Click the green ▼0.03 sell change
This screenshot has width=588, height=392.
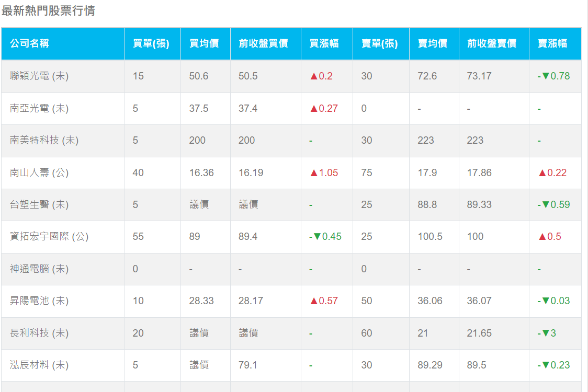tap(554, 301)
